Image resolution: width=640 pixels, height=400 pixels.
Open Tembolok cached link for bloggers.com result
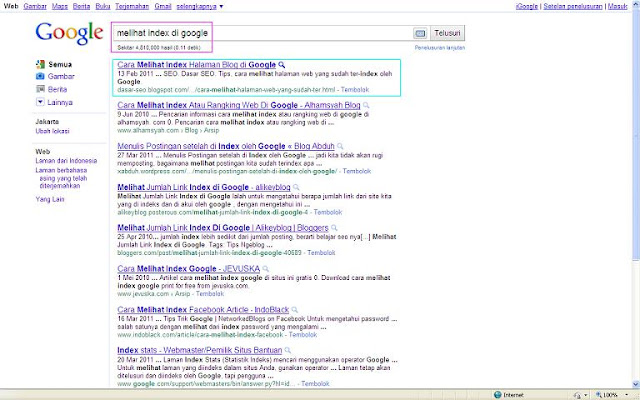[x=321, y=253]
